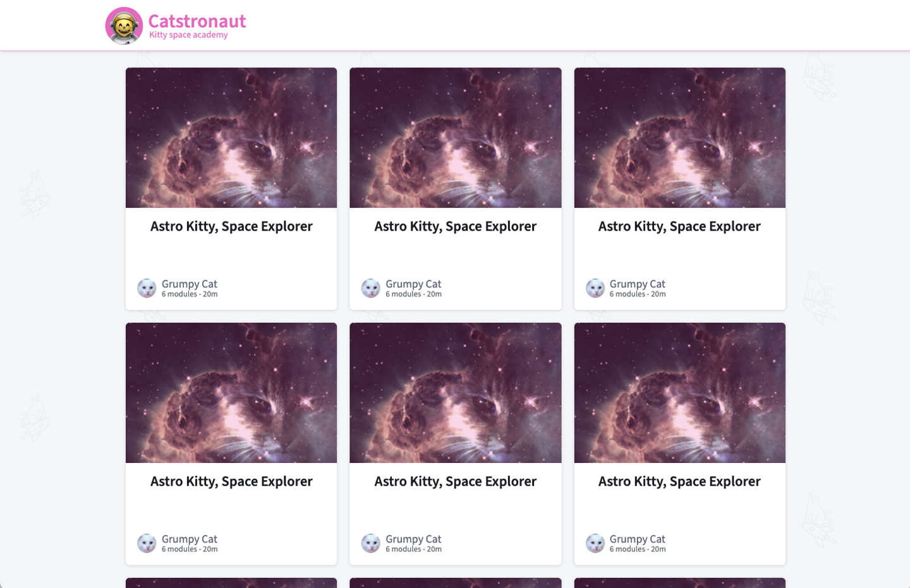
Task: Click "Grumpy Cat" author name in second-row right card
Action: coord(638,539)
